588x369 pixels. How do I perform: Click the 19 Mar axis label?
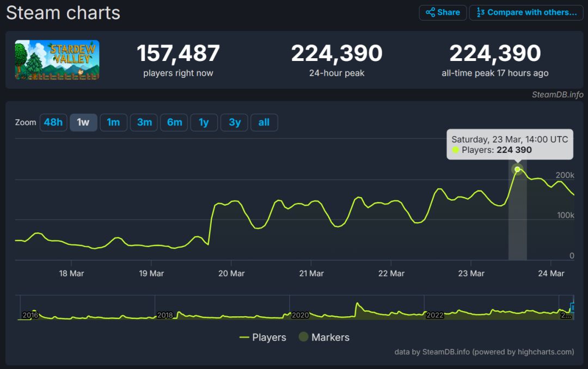[151, 273]
